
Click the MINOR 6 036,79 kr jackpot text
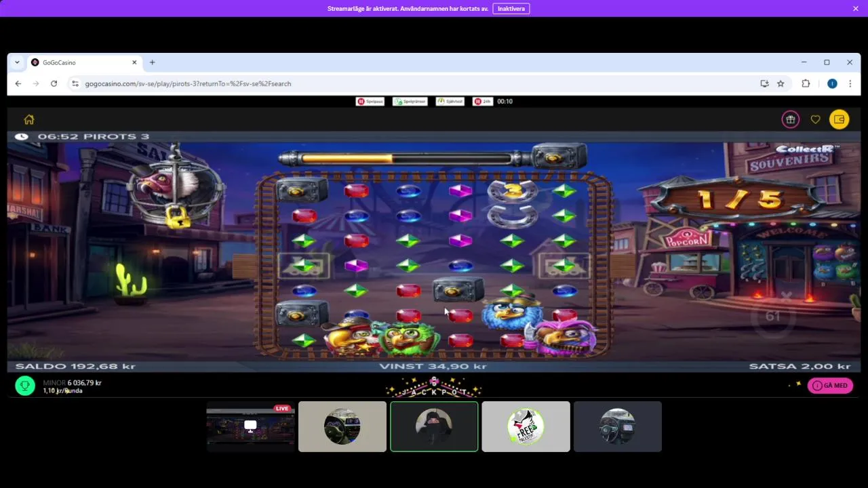pos(73,383)
